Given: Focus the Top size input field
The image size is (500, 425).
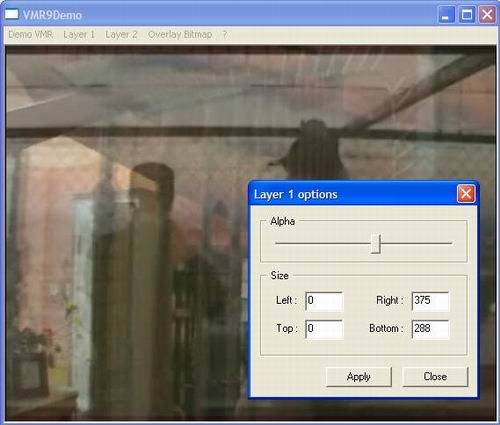Looking at the screenshot, I should point(324,329).
